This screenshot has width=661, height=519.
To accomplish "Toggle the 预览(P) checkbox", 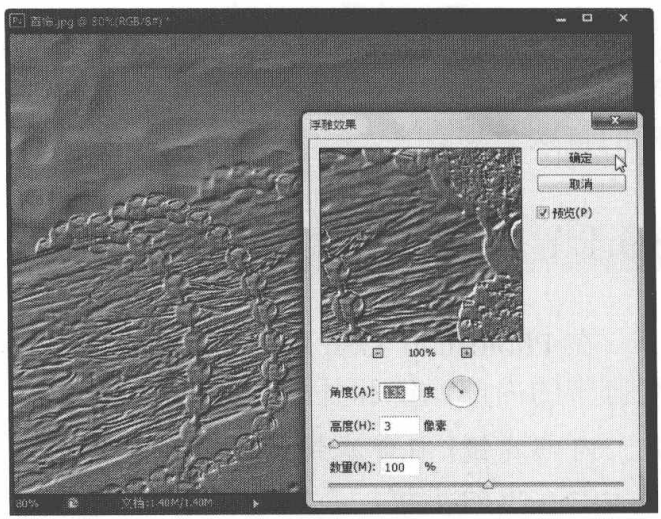I will point(543,212).
